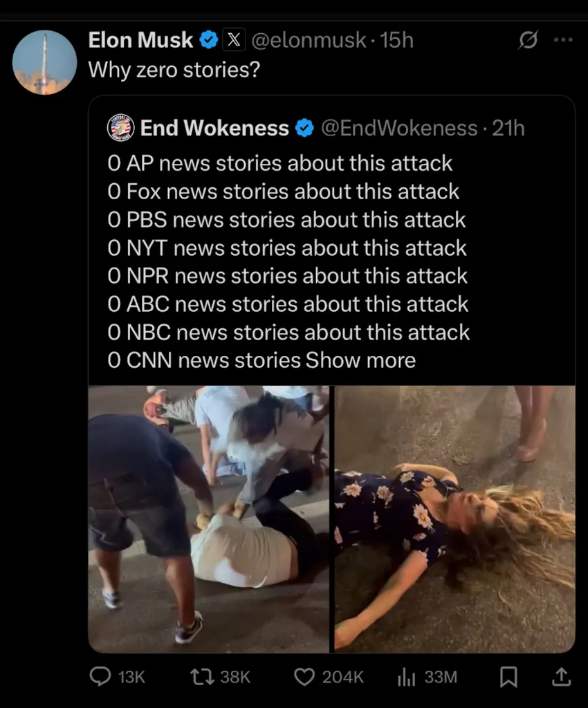Image resolution: width=588 pixels, height=708 pixels.
Task: Click the 15h post timestamp
Action: 397,41
